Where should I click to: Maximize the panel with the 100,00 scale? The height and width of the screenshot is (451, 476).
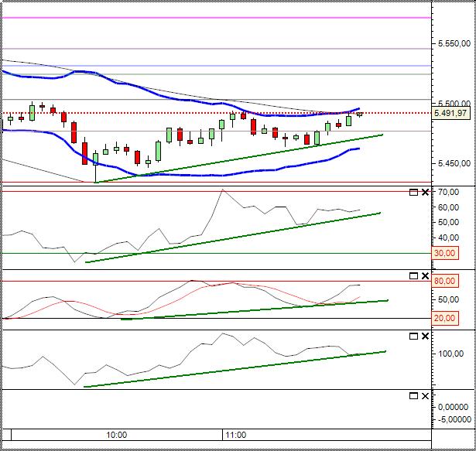[413, 337]
